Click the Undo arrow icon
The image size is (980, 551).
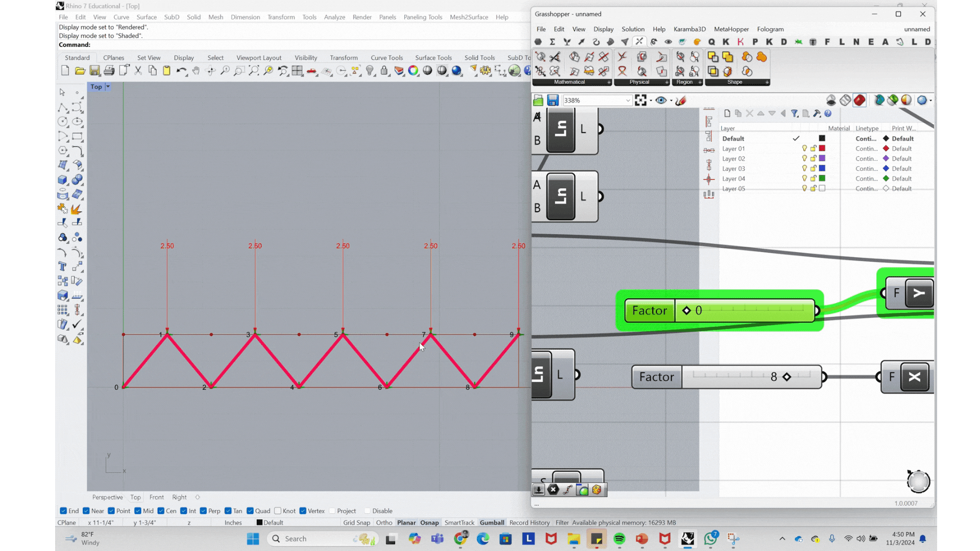coord(181,71)
